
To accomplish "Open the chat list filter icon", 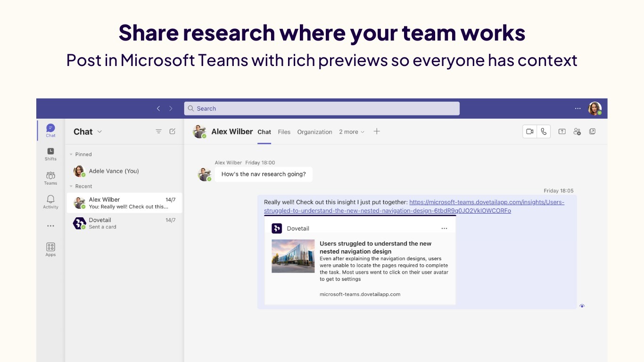I will click(x=158, y=132).
